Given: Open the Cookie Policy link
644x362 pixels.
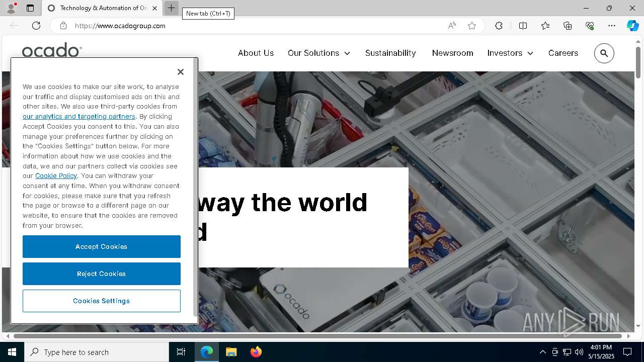Looking at the screenshot, I should coord(56,175).
